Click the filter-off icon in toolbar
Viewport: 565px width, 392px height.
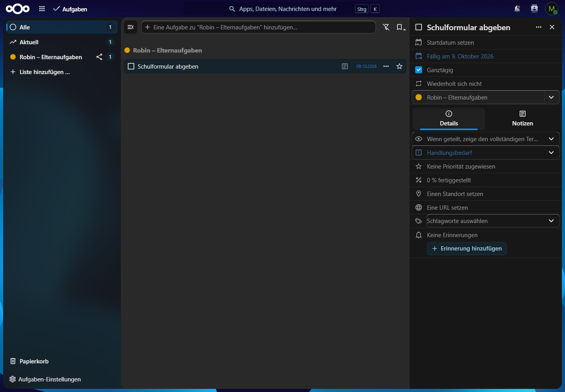click(x=386, y=27)
